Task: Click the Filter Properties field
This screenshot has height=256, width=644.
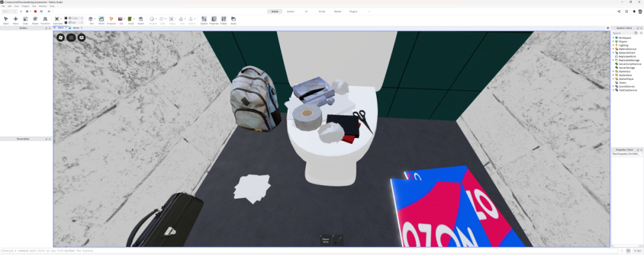Action: coord(627,153)
